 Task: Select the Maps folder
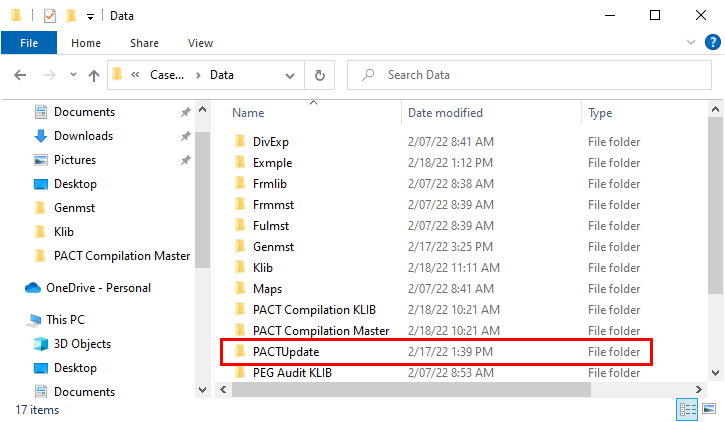pos(267,289)
